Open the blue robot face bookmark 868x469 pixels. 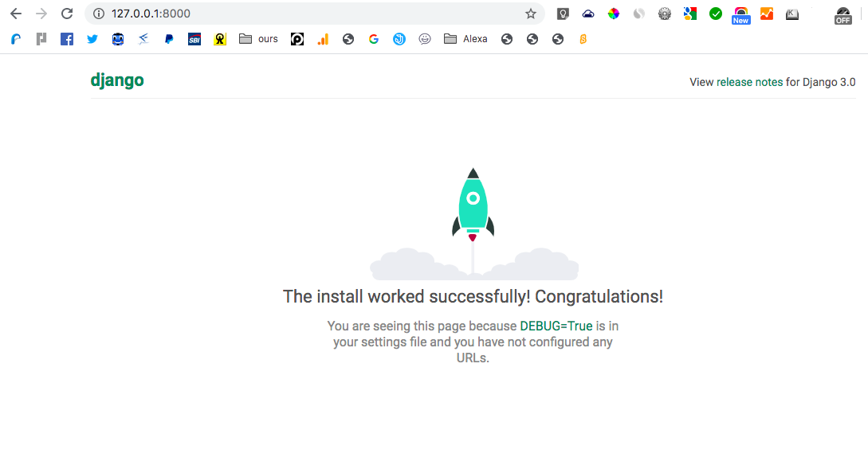tap(118, 39)
